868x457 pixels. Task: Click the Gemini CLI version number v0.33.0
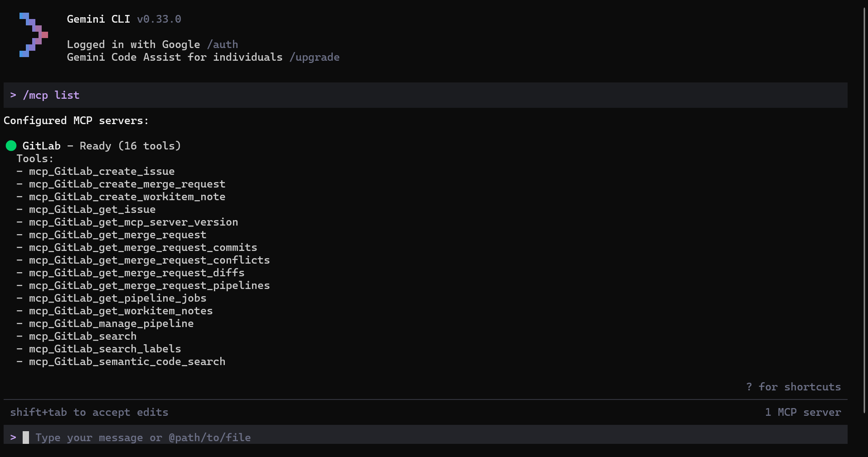(159, 19)
